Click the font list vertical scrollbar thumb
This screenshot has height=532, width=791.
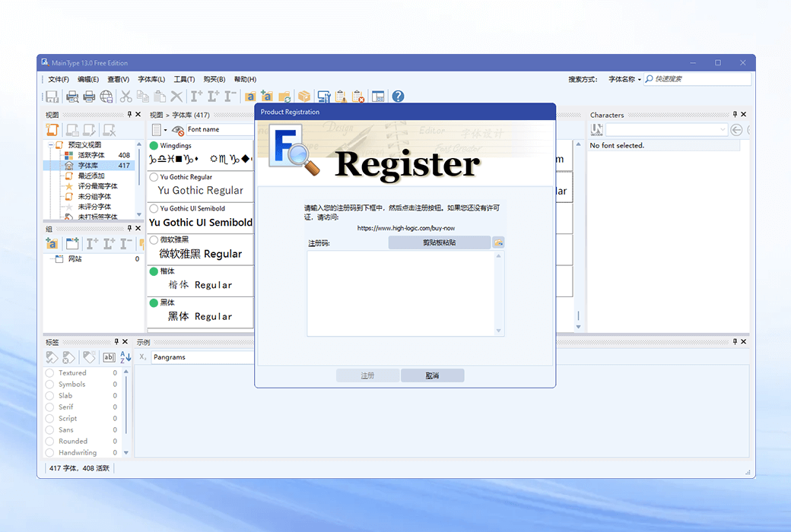point(578,315)
